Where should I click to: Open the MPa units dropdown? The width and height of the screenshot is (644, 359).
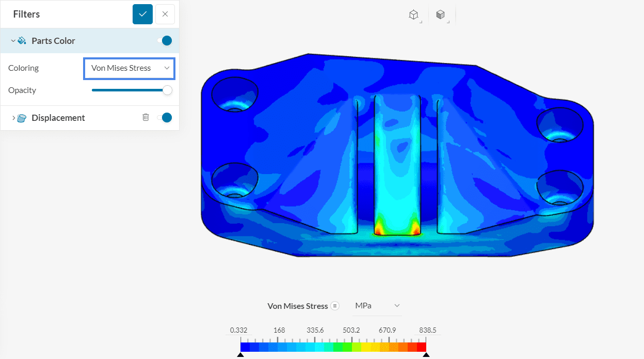[x=377, y=305]
